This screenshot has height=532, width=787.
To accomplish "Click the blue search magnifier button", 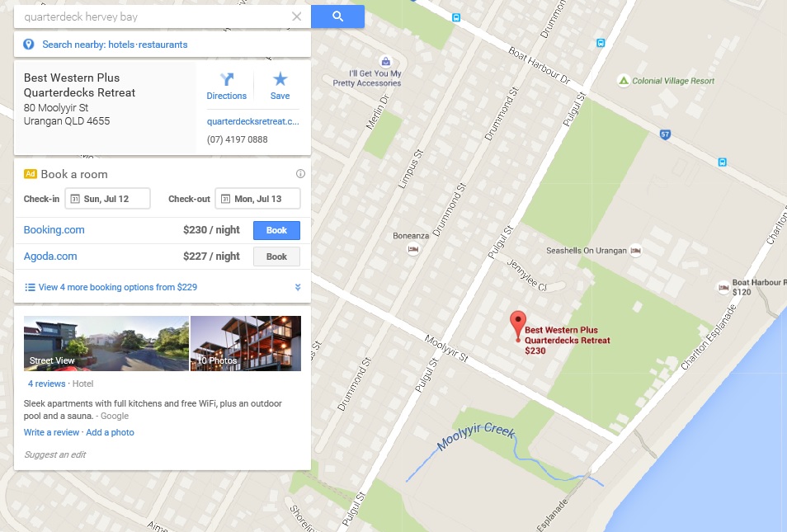I will [x=337, y=16].
